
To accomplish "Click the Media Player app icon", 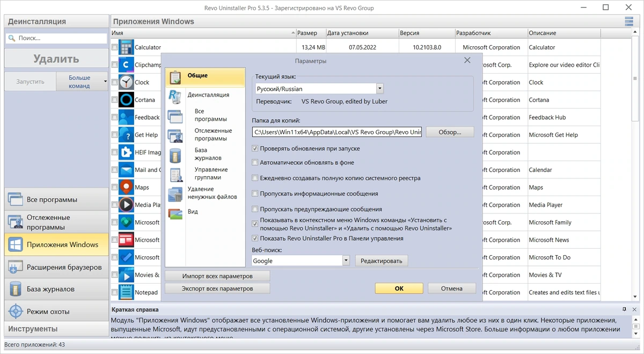I will pyautogui.click(x=126, y=205).
